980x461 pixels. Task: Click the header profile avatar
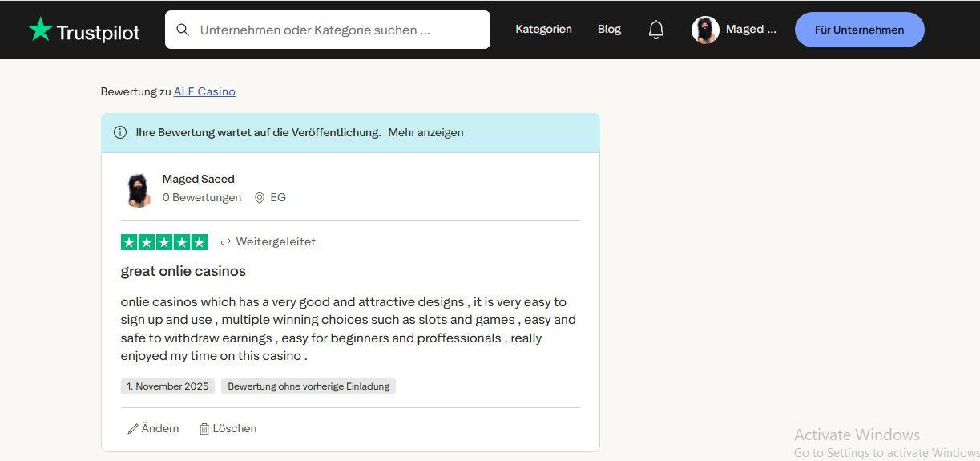(705, 30)
